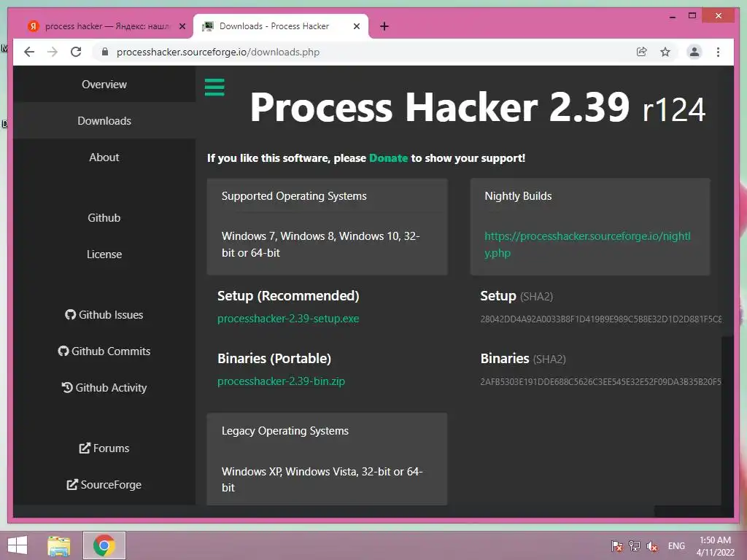Open the nightly builds URL link
This screenshot has width=747, height=560.
[x=587, y=244]
